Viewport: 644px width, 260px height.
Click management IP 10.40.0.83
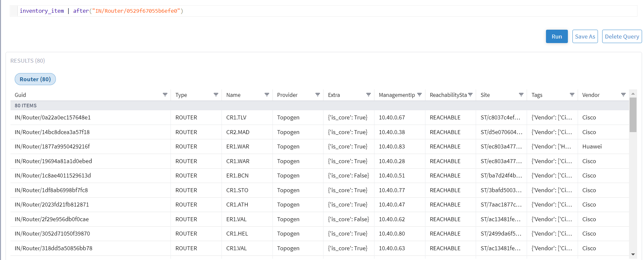pos(392,146)
